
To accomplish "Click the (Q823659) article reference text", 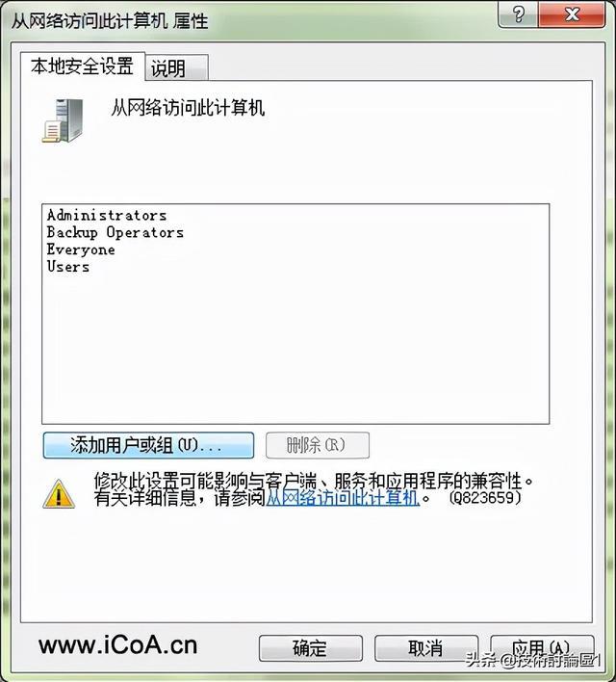I will 485,498.
